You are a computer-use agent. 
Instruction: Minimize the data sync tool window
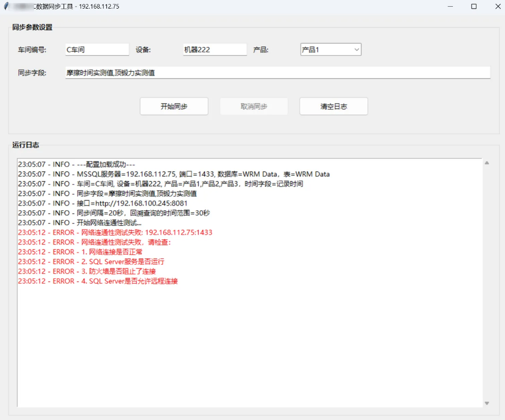tap(451, 7)
